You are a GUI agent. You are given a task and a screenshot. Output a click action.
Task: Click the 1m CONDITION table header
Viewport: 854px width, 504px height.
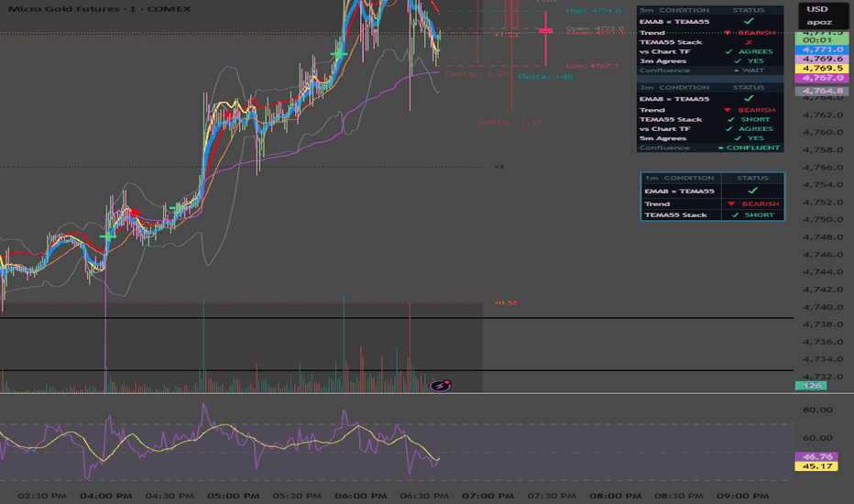(x=679, y=178)
